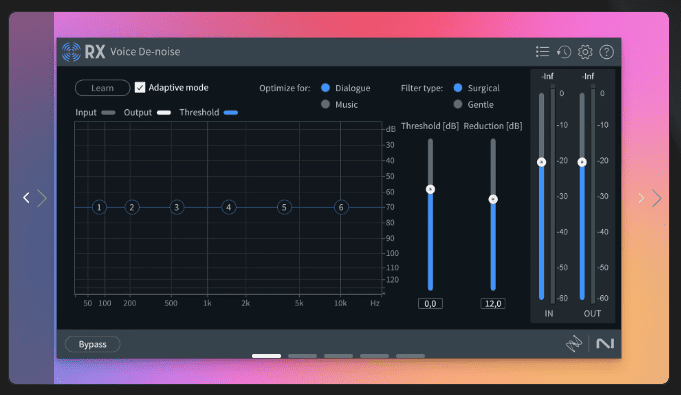This screenshot has width=681, height=395.
Task: Select threshold node 3
Action: (x=176, y=207)
